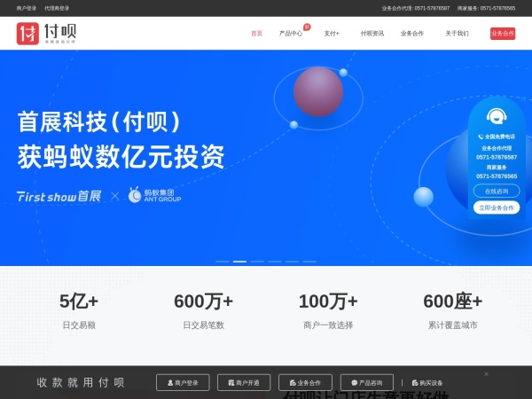Click the user icon in 商户登录 button

[x=170, y=383]
